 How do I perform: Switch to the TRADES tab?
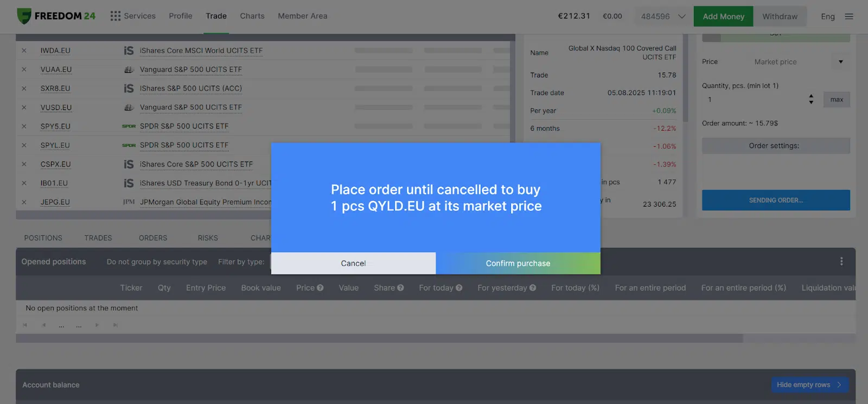(x=98, y=238)
